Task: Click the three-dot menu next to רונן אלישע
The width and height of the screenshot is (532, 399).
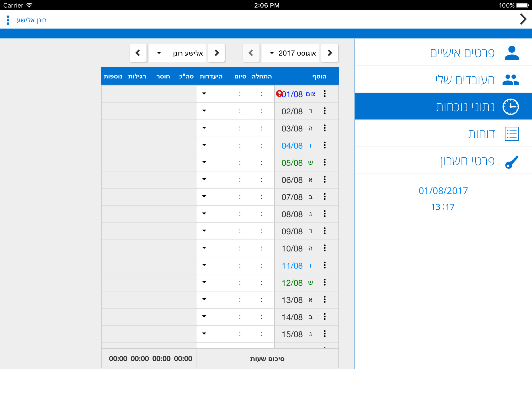Action: coord(8,20)
